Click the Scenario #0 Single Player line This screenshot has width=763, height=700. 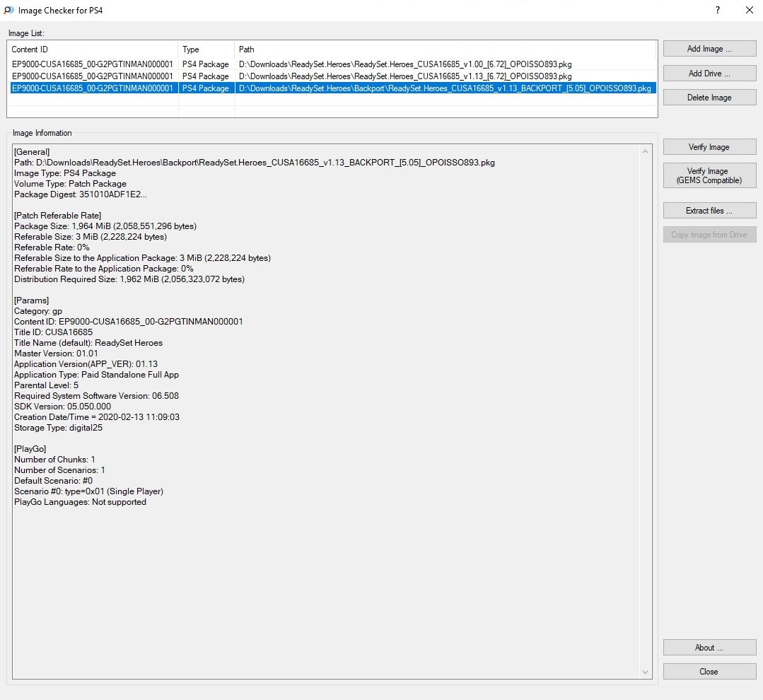pyautogui.click(x=88, y=491)
